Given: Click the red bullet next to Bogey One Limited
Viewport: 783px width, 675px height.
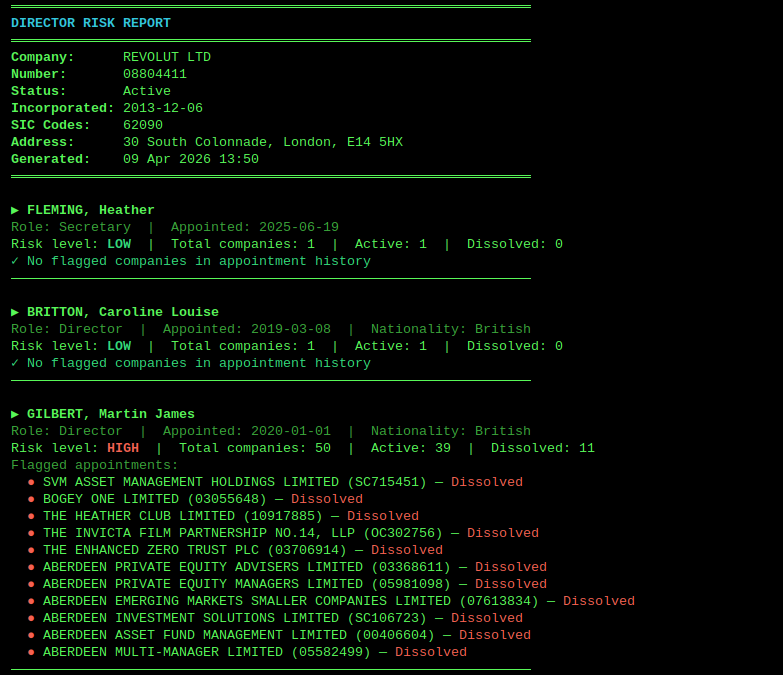Looking at the screenshot, I should pos(31,499).
